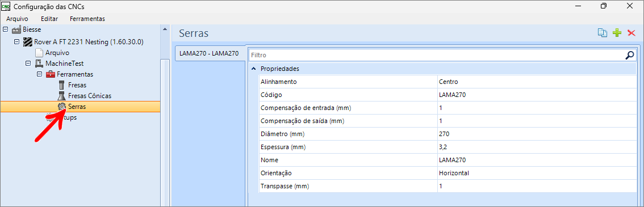Click the Fresas Cônicas tool icon
This screenshot has height=207, width=644.
(61, 95)
